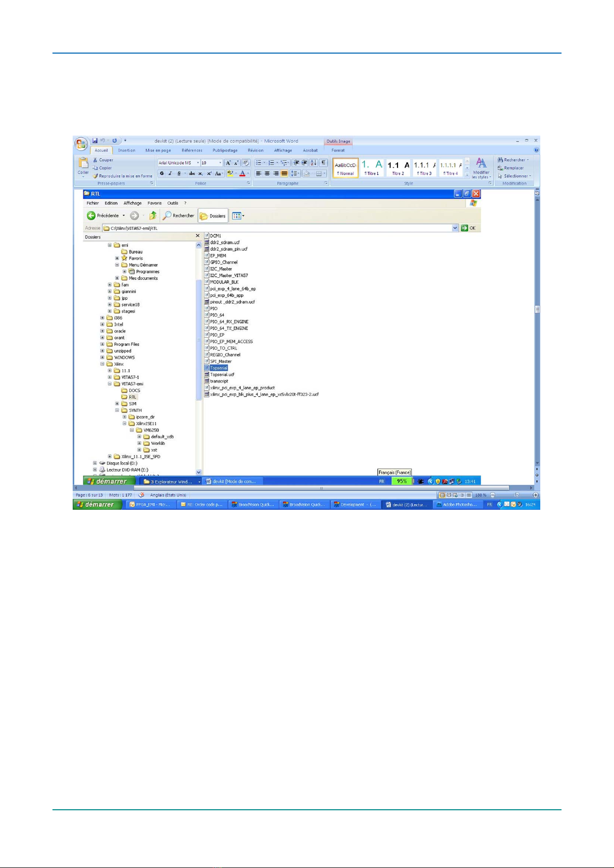Toggle the Dossiers pane button
The image size is (614, 868).
point(213,216)
